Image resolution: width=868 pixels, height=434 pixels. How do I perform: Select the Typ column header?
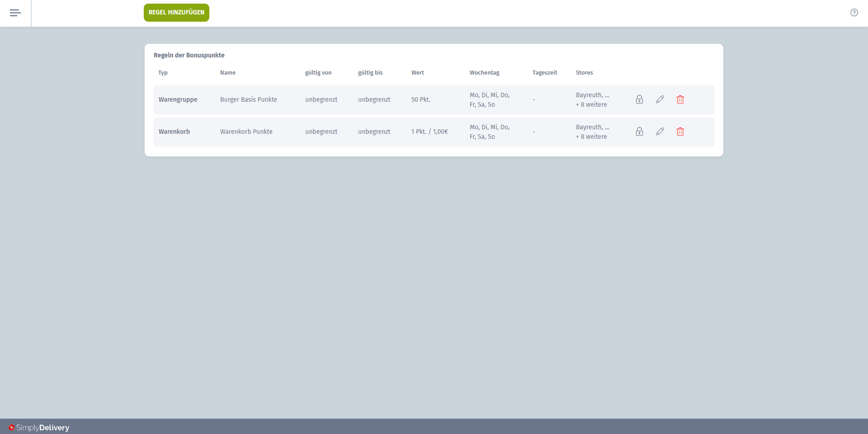click(x=163, y=73)
